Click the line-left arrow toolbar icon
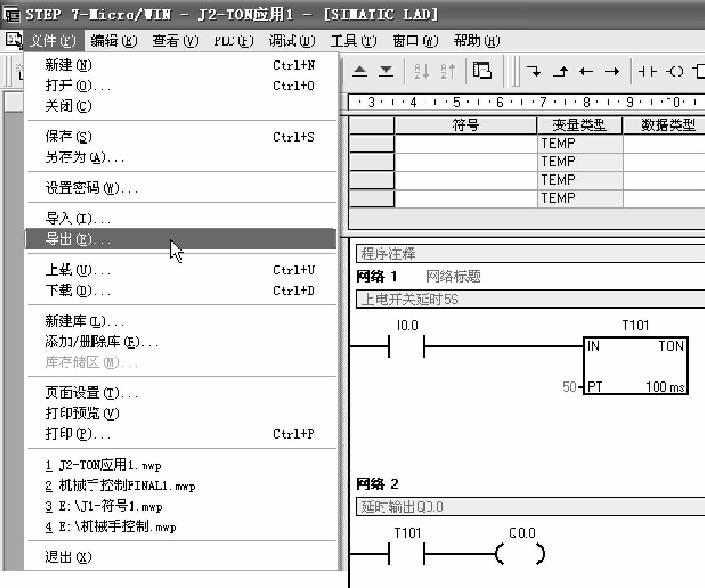 coord(586,72)
